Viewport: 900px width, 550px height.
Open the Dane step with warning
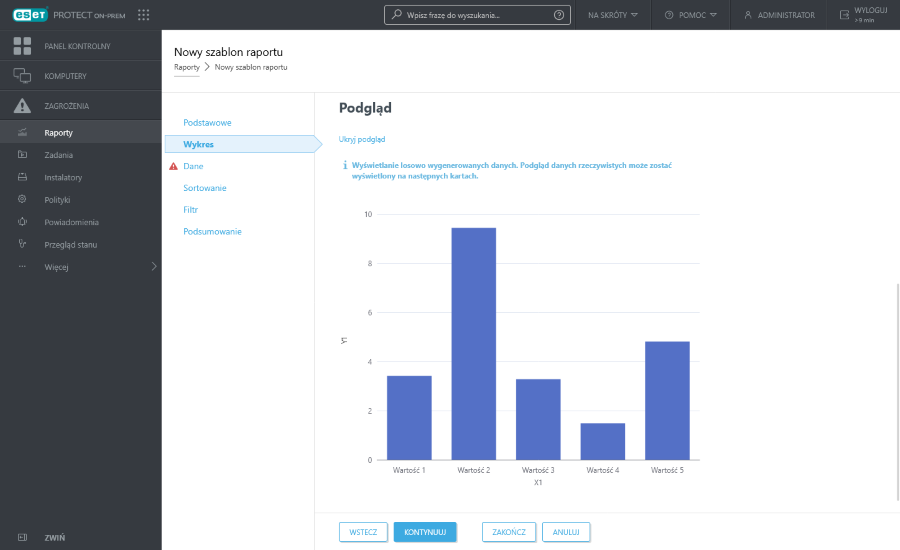click(193, 166)
